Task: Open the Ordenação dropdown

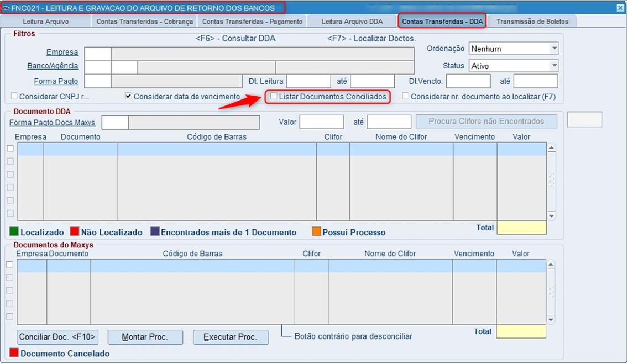Action: pos(554,49)
